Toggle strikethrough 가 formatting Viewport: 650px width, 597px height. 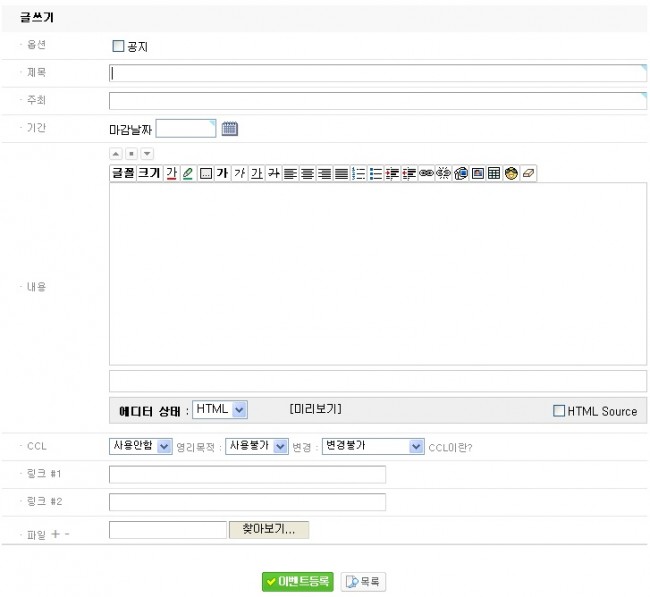click(274, 173)
